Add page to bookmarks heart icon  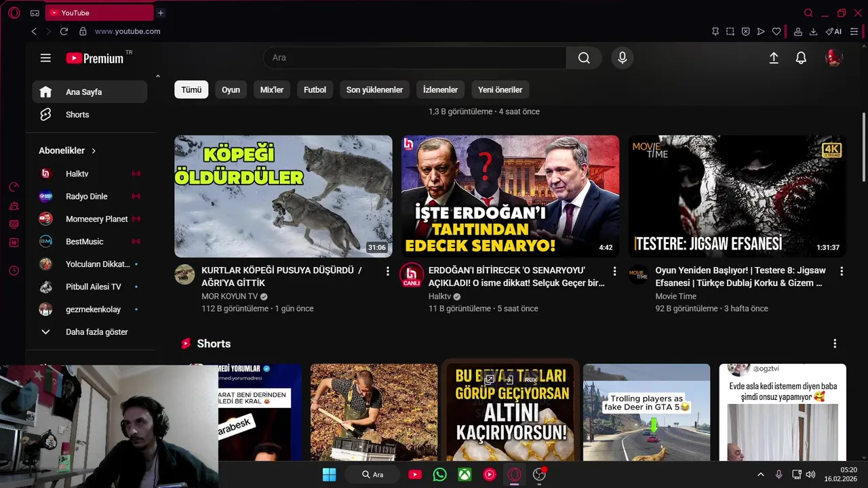tap(776, 31)
